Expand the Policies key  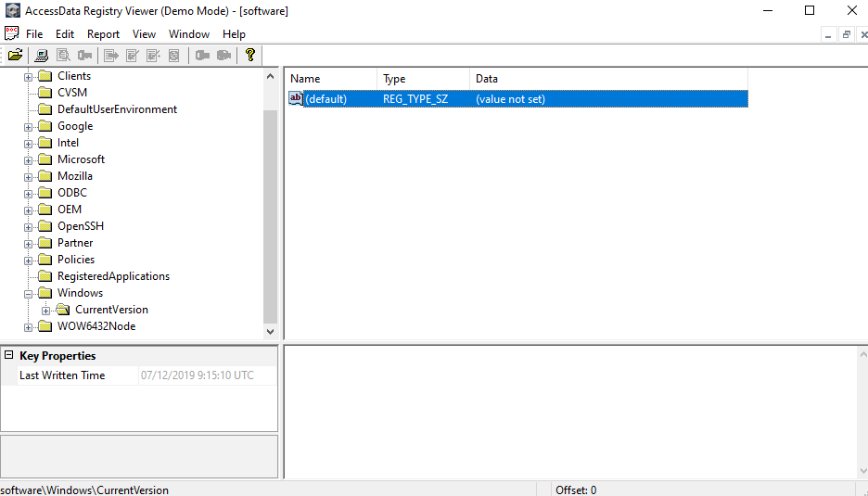[28, 261]
